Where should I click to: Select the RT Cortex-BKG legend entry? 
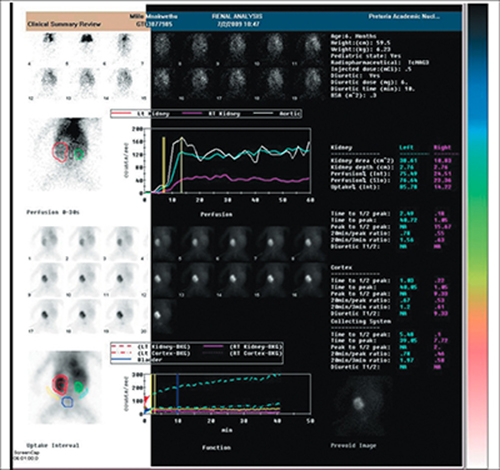(x=242, y=353)
